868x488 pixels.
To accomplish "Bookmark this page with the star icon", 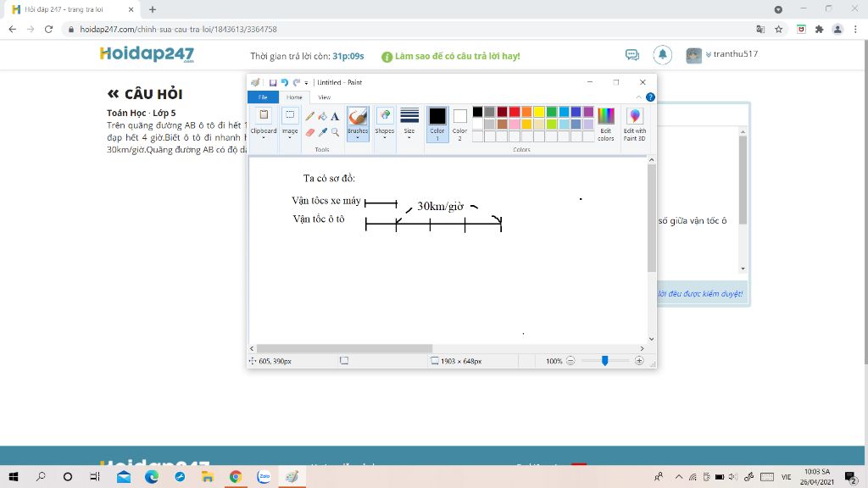I will 778,30.
